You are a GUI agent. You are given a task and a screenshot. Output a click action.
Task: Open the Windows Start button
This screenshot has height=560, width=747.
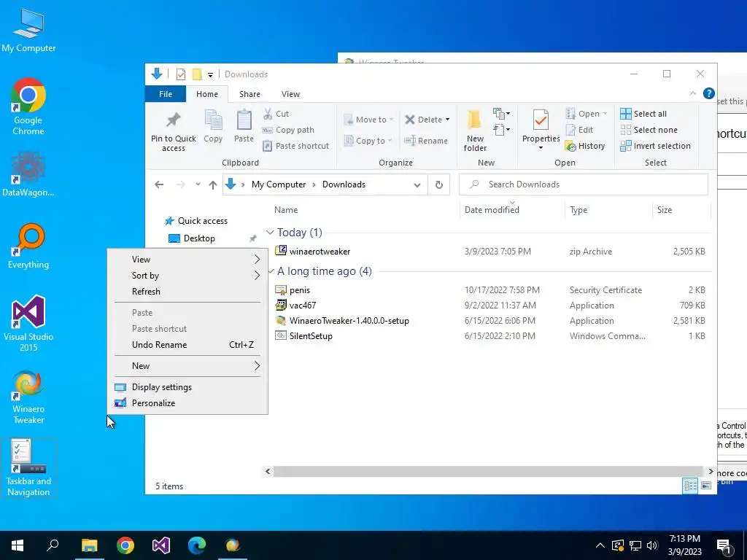[18, 545]
